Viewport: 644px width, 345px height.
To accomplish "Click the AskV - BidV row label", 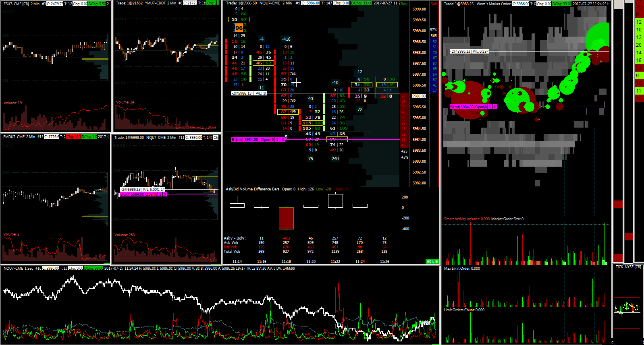I will [x=235, y=238].
